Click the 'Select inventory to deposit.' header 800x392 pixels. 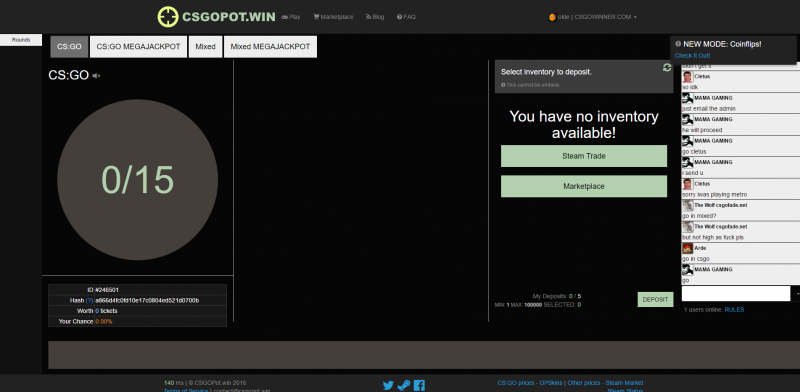pos(546,72)
